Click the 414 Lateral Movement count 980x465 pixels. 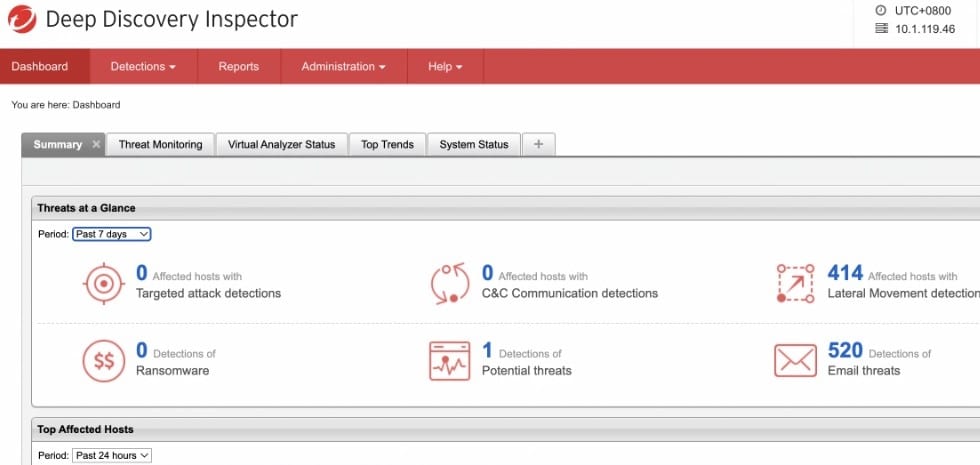point(845,273)
